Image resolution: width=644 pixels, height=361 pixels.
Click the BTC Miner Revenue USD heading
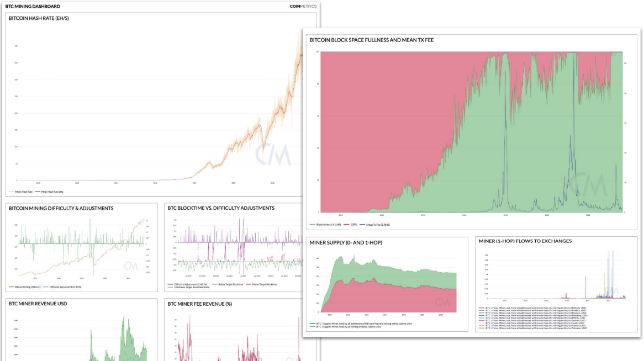[x=38, y=304]
